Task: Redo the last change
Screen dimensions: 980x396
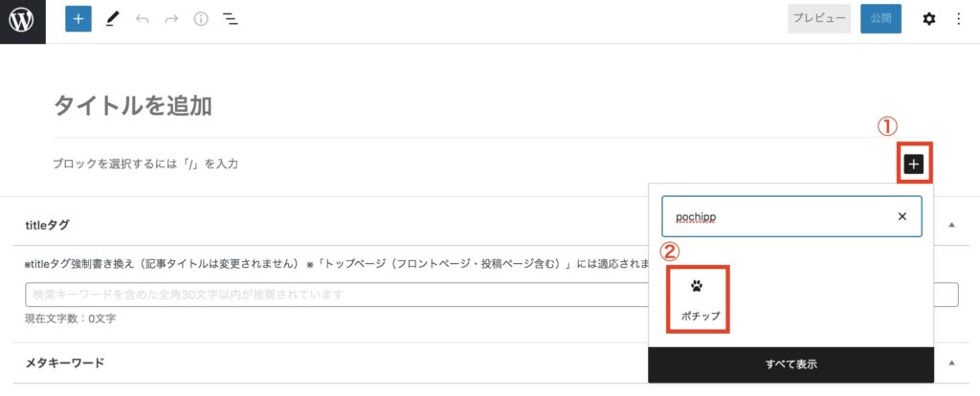Action: coord(170,19)
